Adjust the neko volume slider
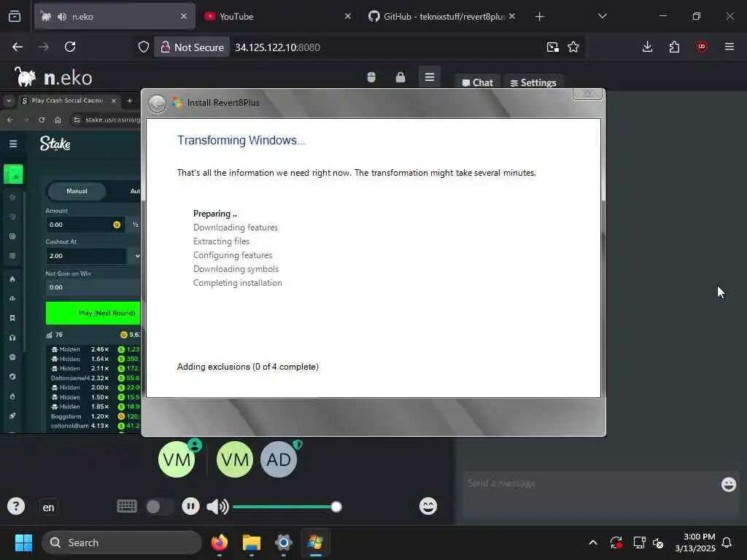This screenshot has height=560, width=747. tap(287, 507)
